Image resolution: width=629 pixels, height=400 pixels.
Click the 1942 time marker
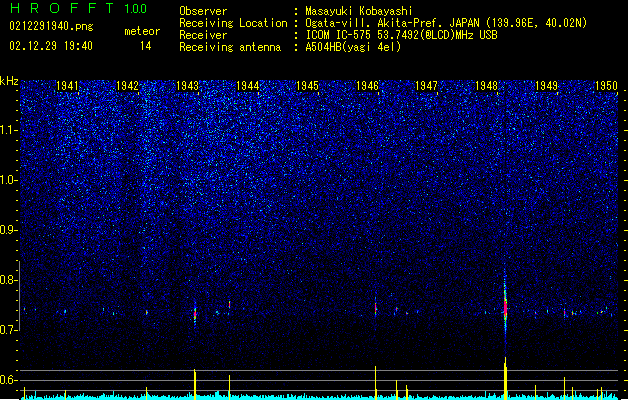127,85
